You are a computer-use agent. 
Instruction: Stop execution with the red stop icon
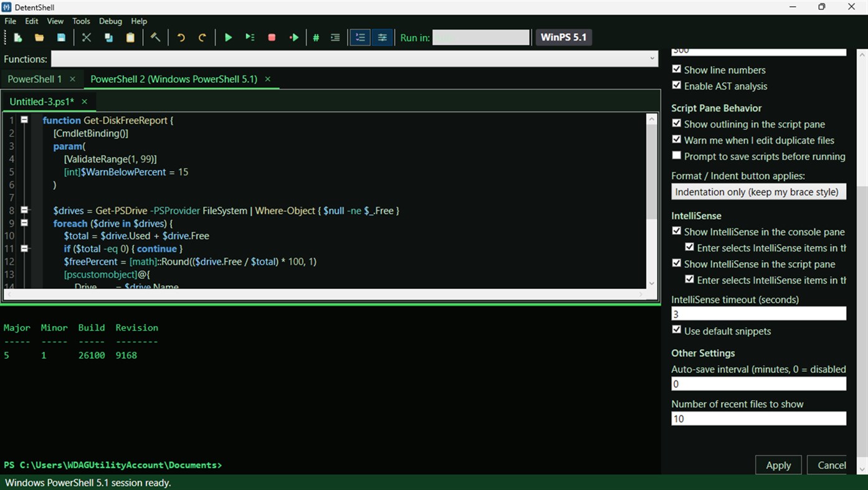272,37
